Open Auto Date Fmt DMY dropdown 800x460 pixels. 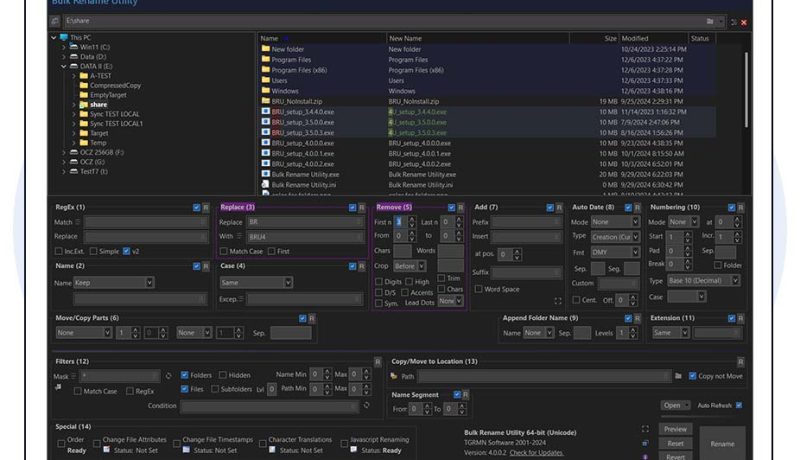coord(615,252)
